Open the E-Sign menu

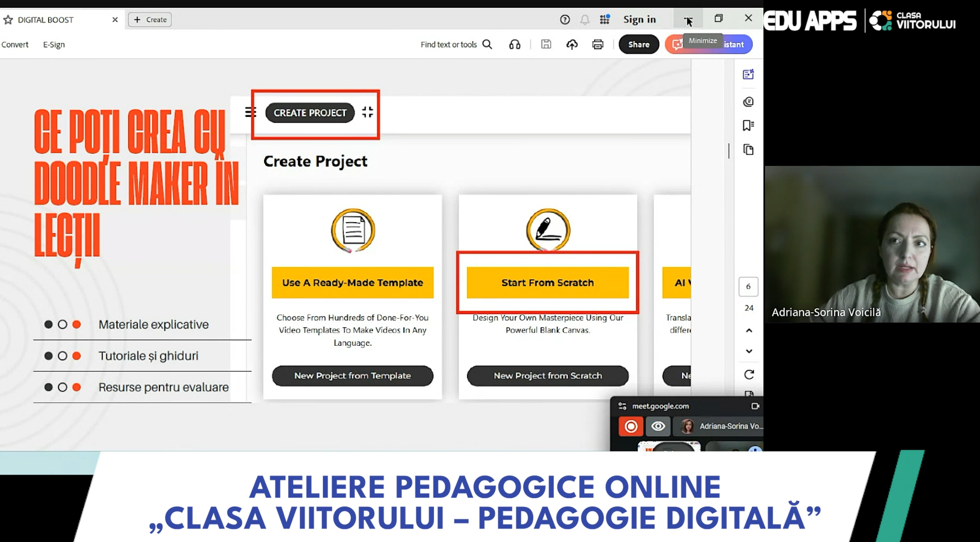point(54,44)
